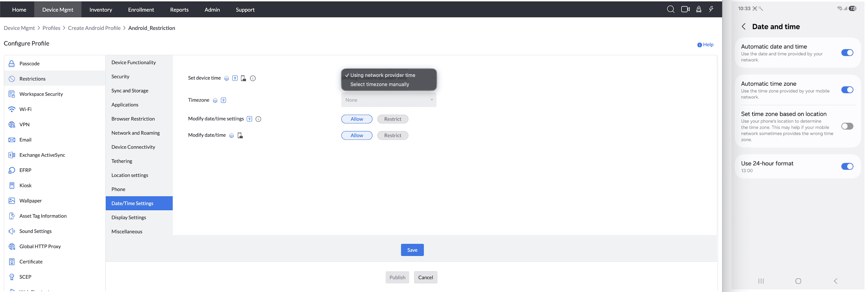
Task: Open the Reports tab
Action: (179, 10)
